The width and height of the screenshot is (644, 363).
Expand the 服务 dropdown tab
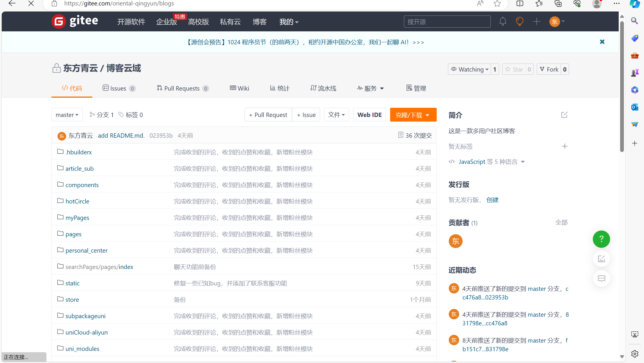370,88
